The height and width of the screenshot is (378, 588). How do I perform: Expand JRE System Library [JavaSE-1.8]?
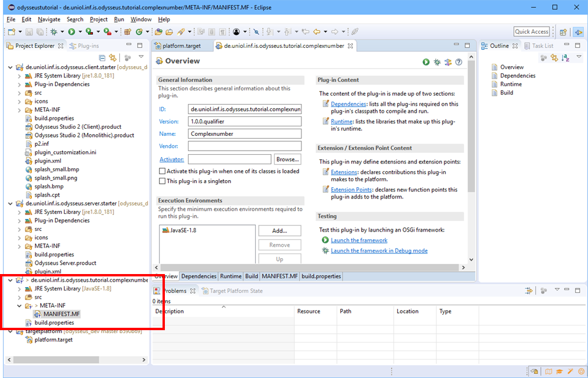pyautogui.click(x=20, y=289)
